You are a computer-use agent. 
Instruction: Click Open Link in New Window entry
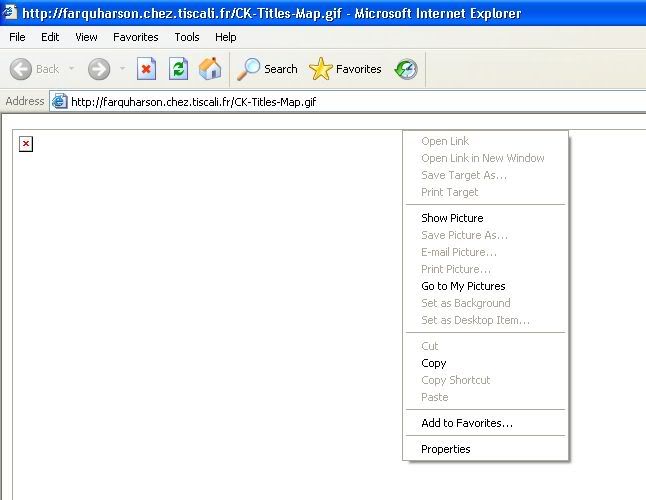tap(485, 158)
